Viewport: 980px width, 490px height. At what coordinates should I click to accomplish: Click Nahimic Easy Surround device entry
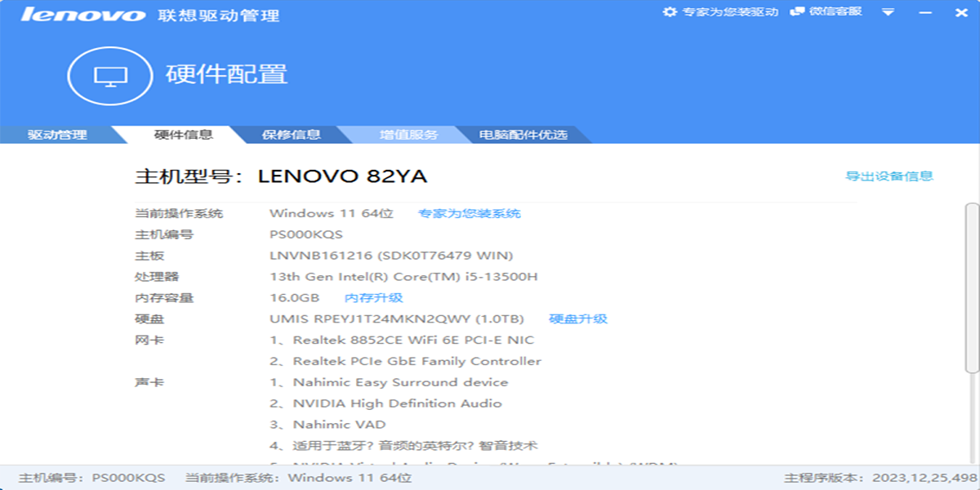click(389, 383)
